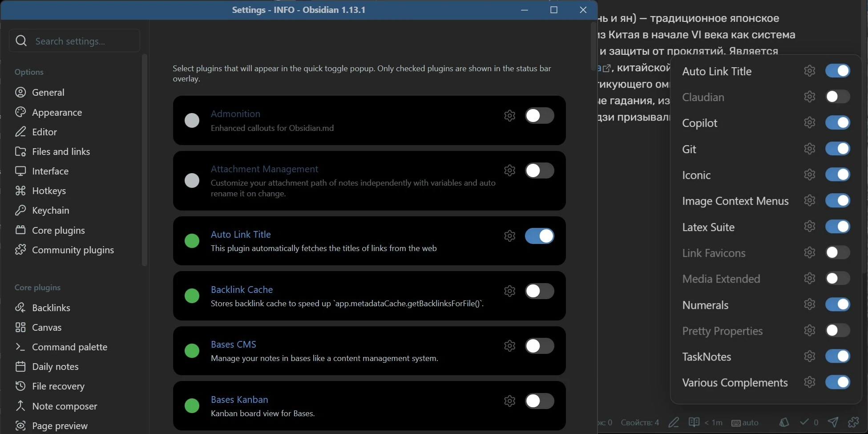This screenshot has height=434, width=868.
Task: Enable Bases Kanban toggle switch
Action: [539, 401]
